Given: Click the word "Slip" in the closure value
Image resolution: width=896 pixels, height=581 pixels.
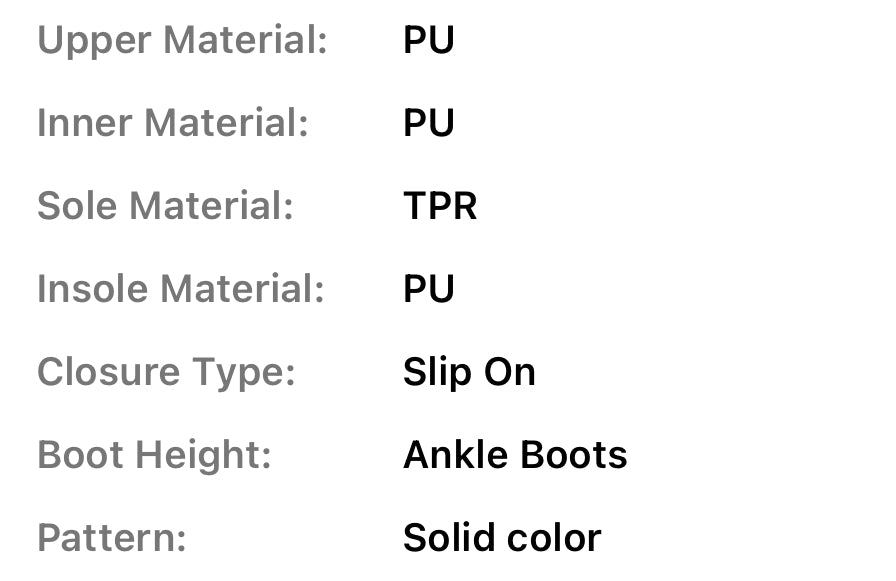Looking at the screenshot, I should [x=430, y=373].
